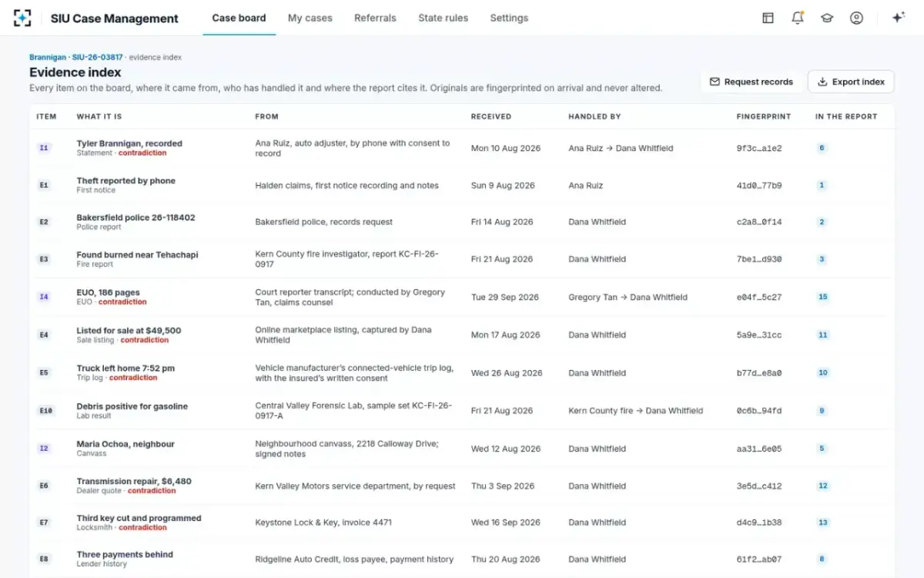The width and height of the screenshot is (924, 578).
Task: Click item badge E2
Action: click(x=44, y=222)
